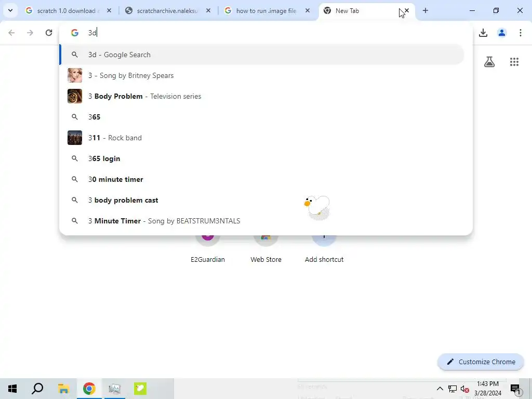This screenshot has height=399, width=532.
Task: Choose the '311 - Rock band' suggestion
Action: pos(262,138)
